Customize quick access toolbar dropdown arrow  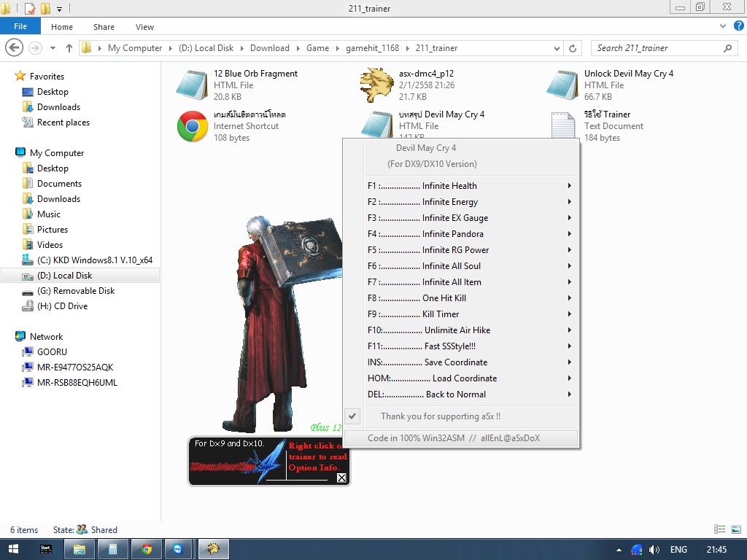[x=60, y=9]
